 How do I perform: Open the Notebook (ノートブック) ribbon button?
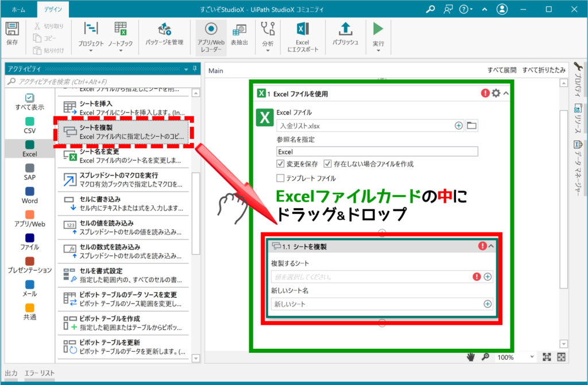[121, 37]
